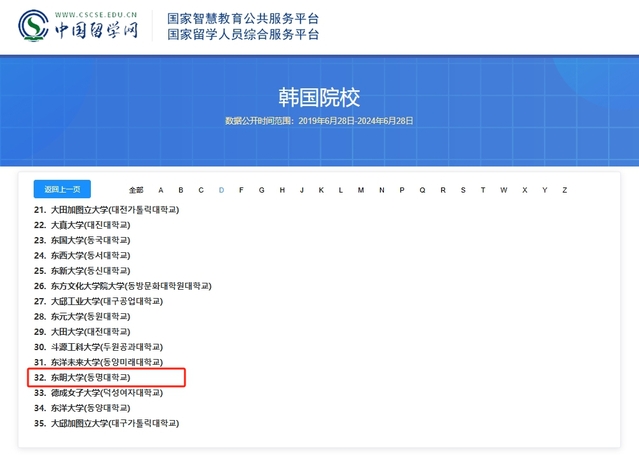This screenshot has width=639, height=455.
Task: Filter universities by letter Z
Action: (564, 190)
